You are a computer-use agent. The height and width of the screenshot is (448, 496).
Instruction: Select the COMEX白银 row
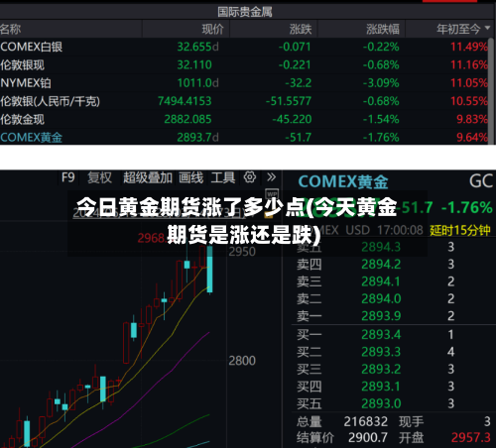coord(245,47)
